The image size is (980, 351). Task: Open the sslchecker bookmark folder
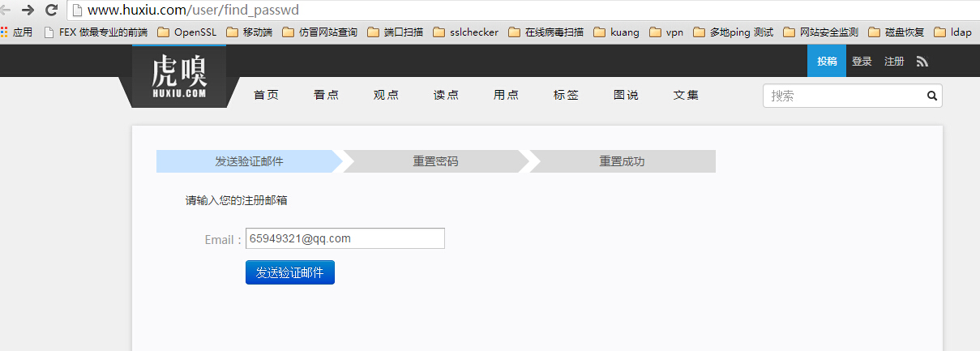click(466, 32)
